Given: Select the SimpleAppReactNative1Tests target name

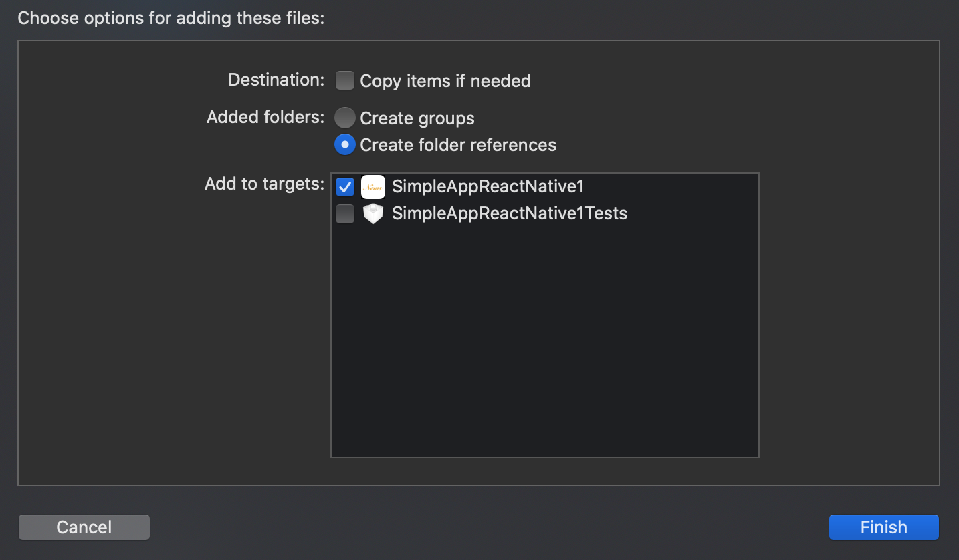Looking at the screenshot, I should [x=509, y=214].
